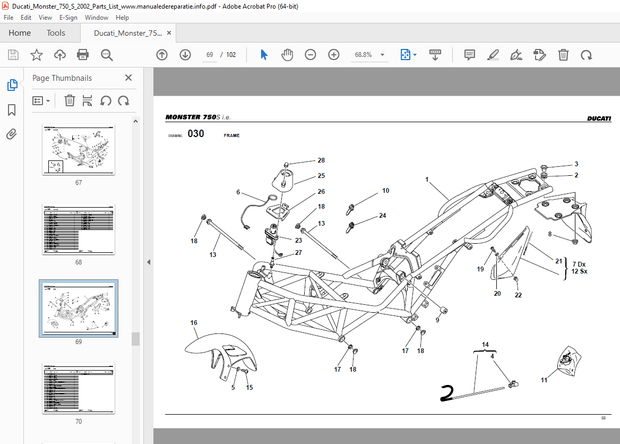Rotate thumbnail counterclockwise
This screenshot has height=444, width=620.
click(x=105, y=100)
